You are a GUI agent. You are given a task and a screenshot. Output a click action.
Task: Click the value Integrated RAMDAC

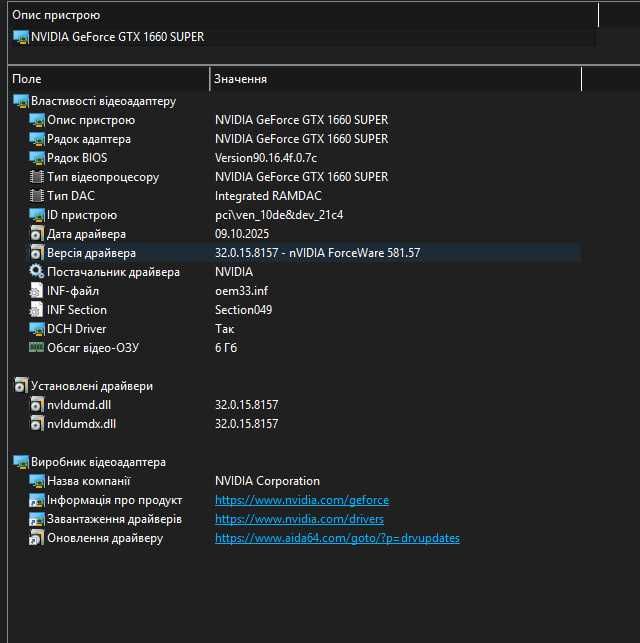(268, 196)
